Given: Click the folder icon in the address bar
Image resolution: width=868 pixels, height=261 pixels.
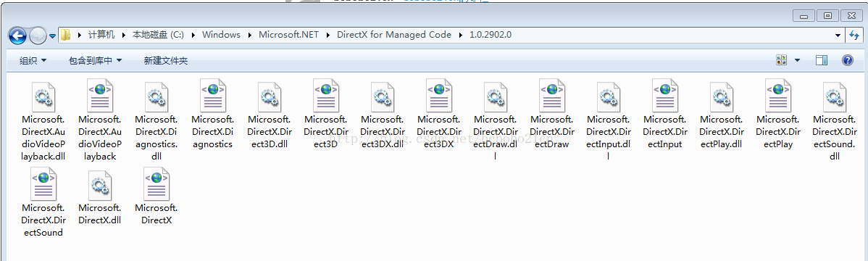Looking at the screenshot, I should click(x=65, y=35).
